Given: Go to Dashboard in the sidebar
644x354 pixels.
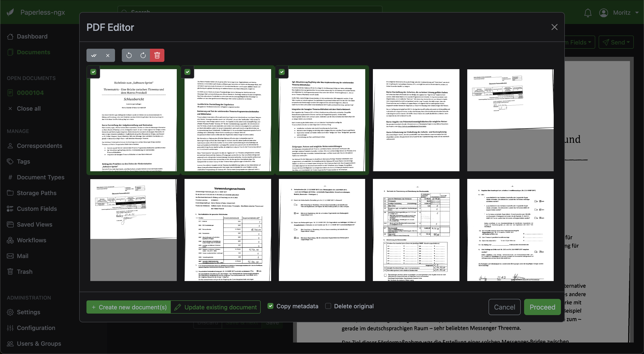Looking at the screenshot, I should point(32,36).
